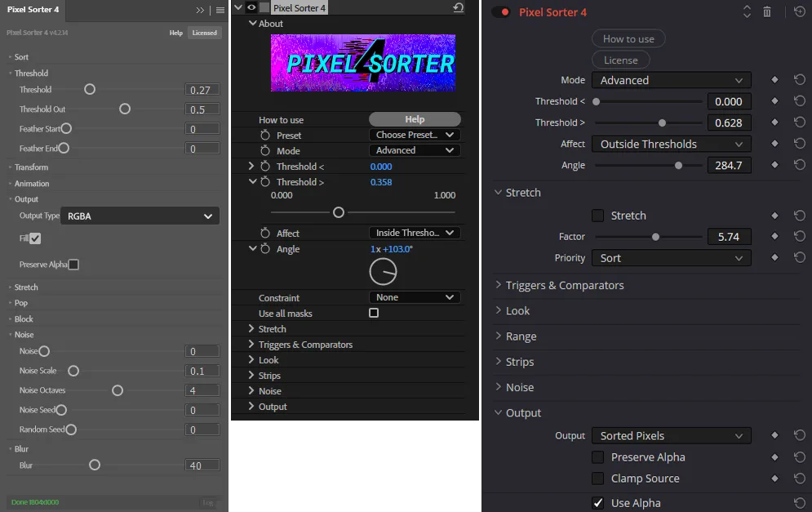Toggle the eye visibility icon for Pixel Sorter 4

pos(251,7)
